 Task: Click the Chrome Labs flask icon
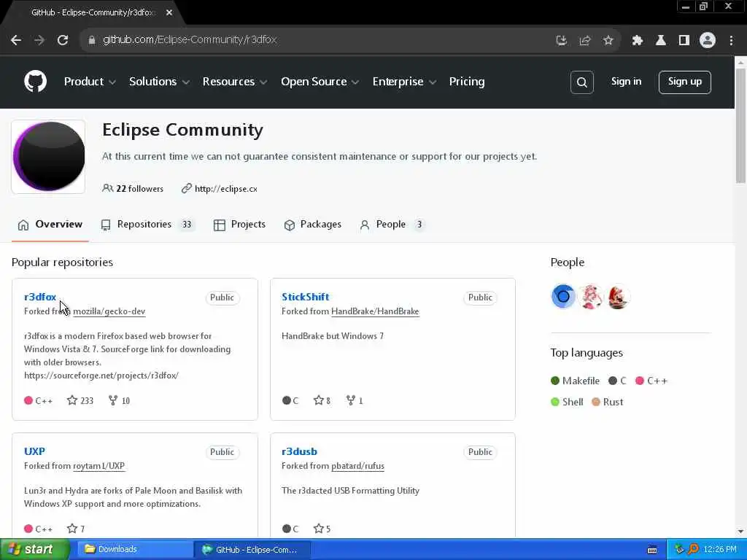point(661,41)
